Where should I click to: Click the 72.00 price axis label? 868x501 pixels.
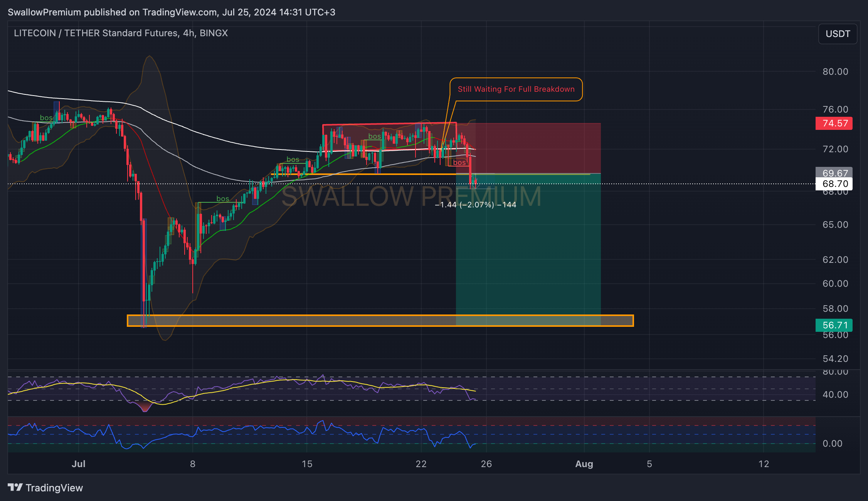[x=835, y=149]
